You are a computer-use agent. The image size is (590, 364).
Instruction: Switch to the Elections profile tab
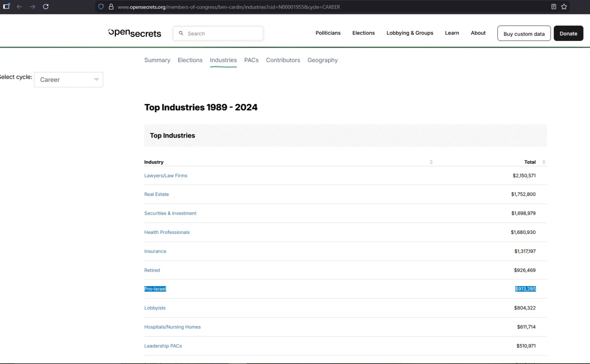tap(190, 60)
